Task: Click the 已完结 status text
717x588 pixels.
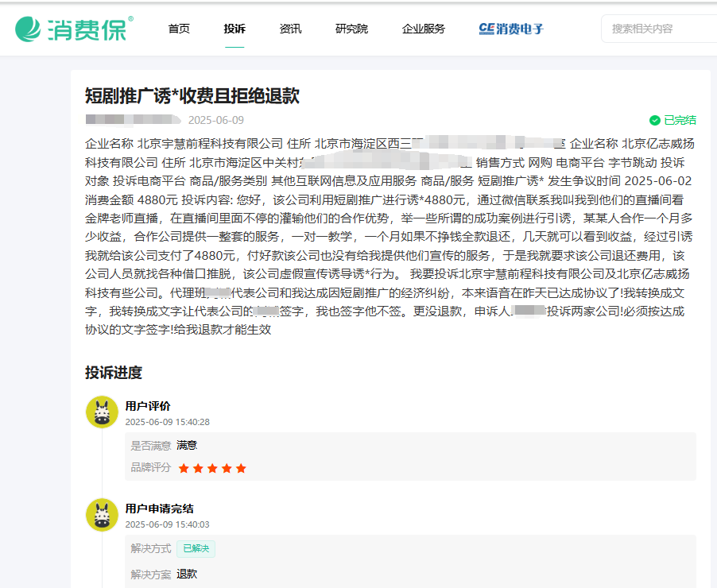Action: click(680, 120)
